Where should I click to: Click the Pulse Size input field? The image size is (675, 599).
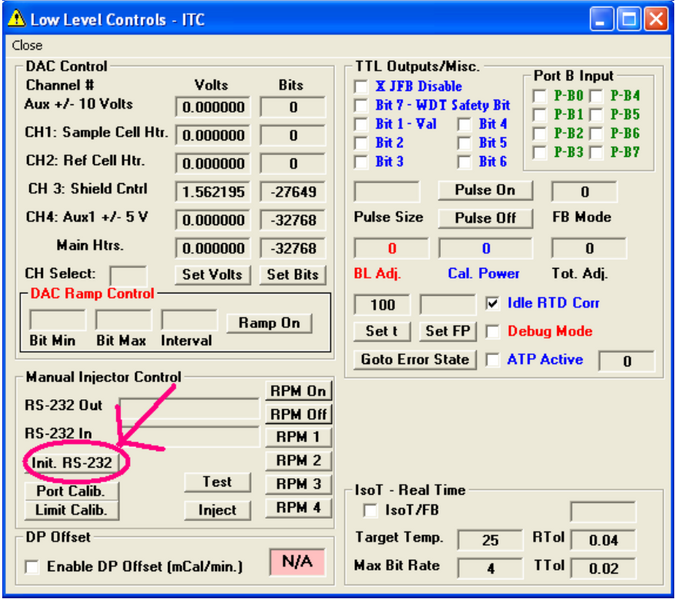point(387,191)
